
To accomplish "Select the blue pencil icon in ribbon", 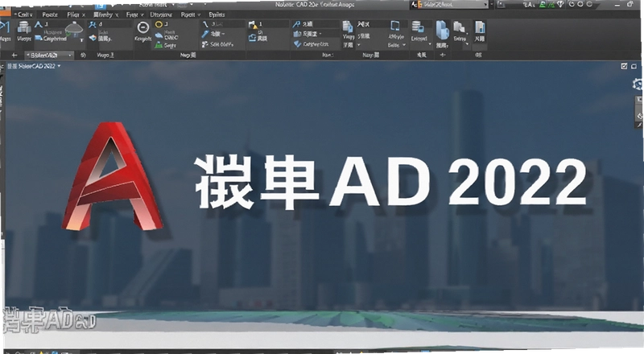I will point(205,34).
